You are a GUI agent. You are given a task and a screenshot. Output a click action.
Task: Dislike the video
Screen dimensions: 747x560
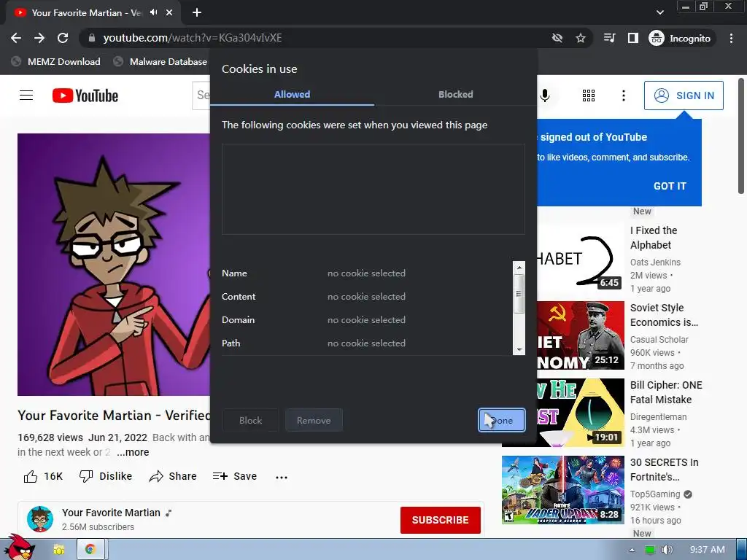click(x=106, y=476)
